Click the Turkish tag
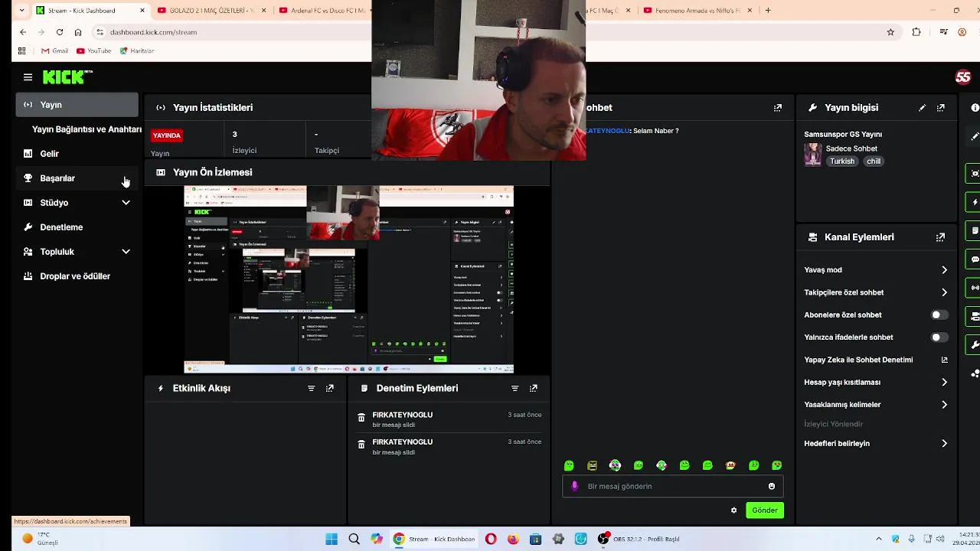The image size is (980, 551). [842, 161]
